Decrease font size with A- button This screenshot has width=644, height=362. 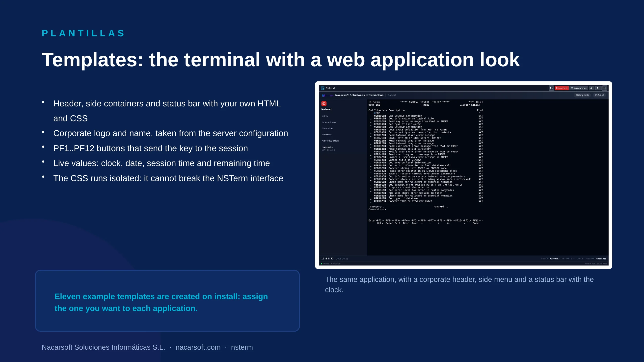coord(591,88)
